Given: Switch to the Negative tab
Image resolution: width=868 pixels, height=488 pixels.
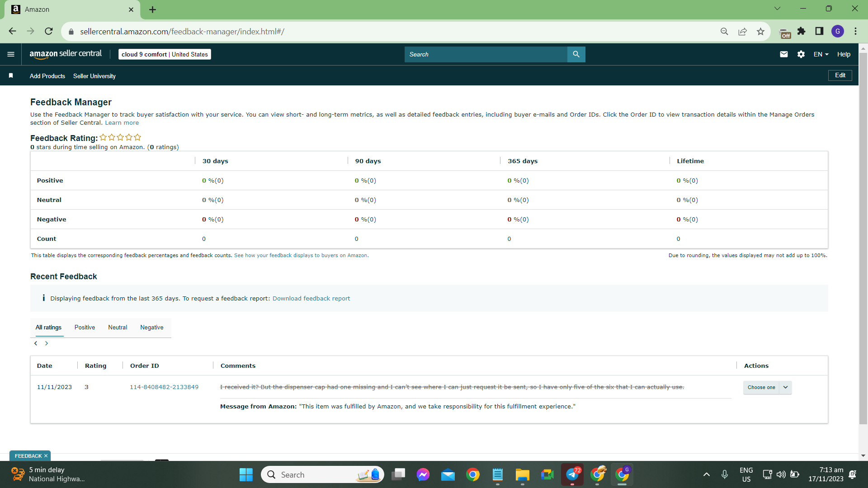Looking at the screenshot, I should click(x=152, y=328).
